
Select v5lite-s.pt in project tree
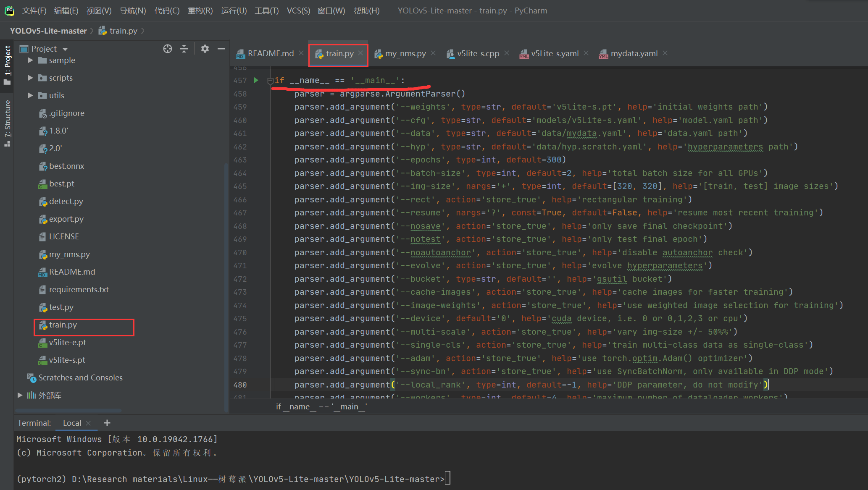pyautogui.click(x=62, y=360)
